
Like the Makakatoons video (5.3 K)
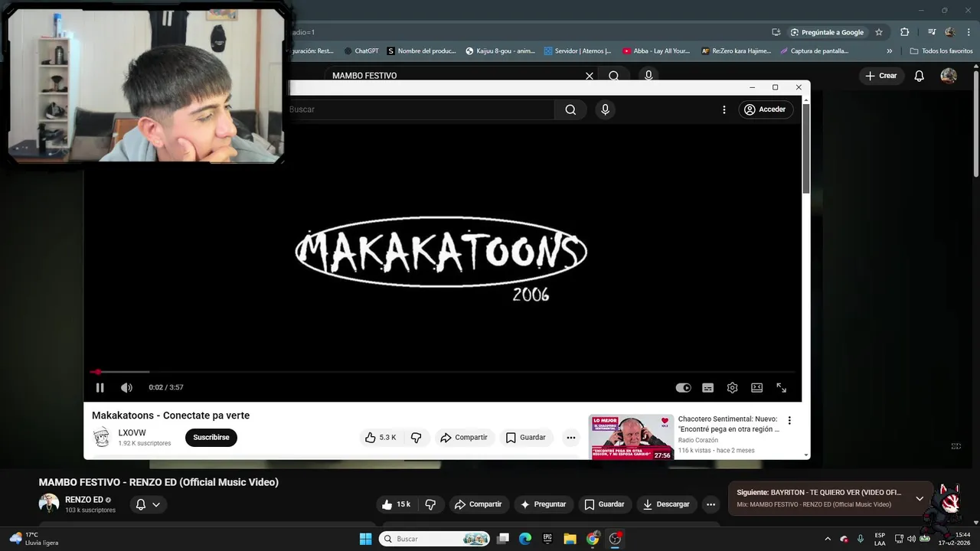coord(381,438)
